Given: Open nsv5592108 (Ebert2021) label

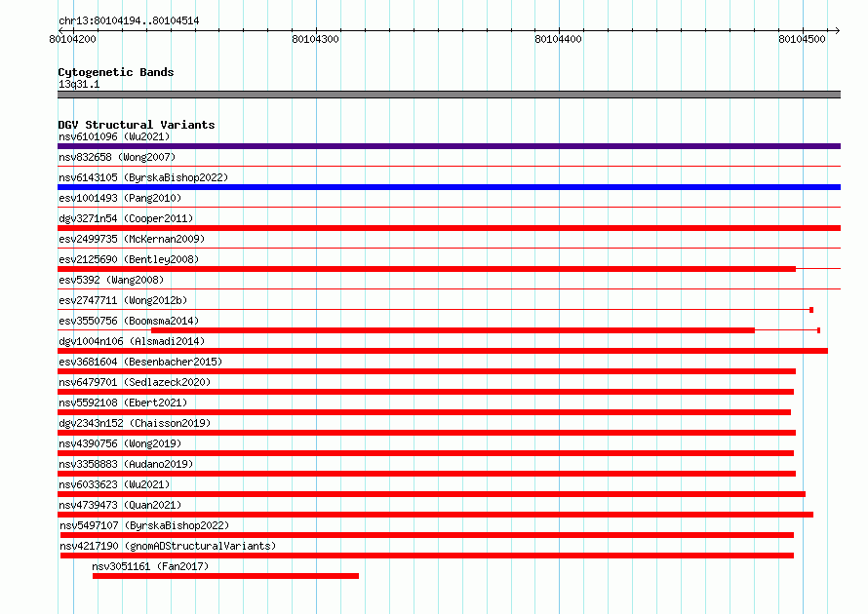Looking at the screenshot, I should click(123, 403).
